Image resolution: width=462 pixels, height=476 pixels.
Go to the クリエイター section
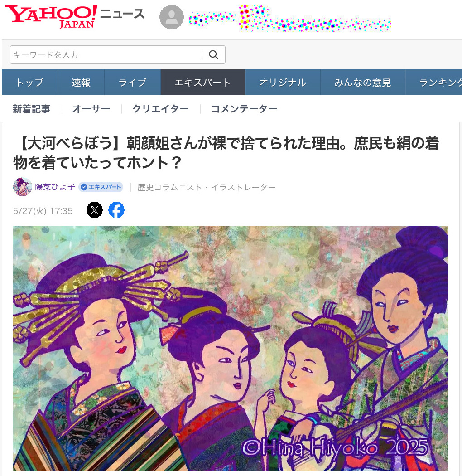tap(161, 109)
